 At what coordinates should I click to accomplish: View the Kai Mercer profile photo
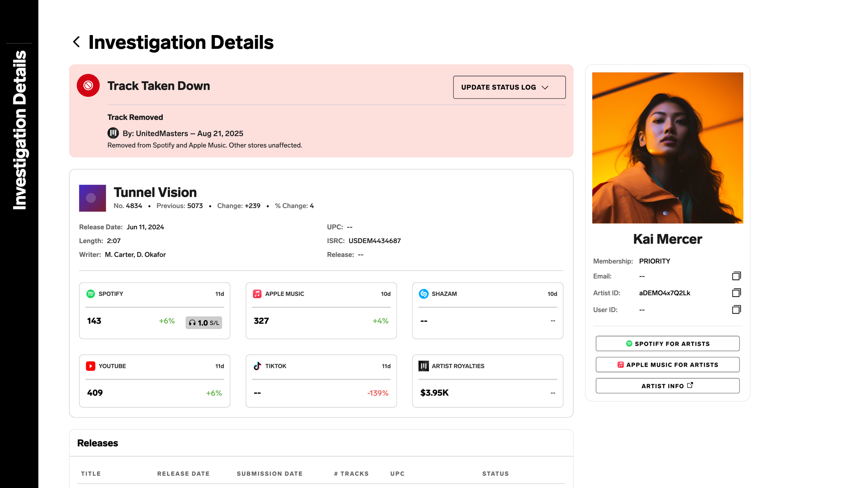pyautogui.click(x=668, y=148)
